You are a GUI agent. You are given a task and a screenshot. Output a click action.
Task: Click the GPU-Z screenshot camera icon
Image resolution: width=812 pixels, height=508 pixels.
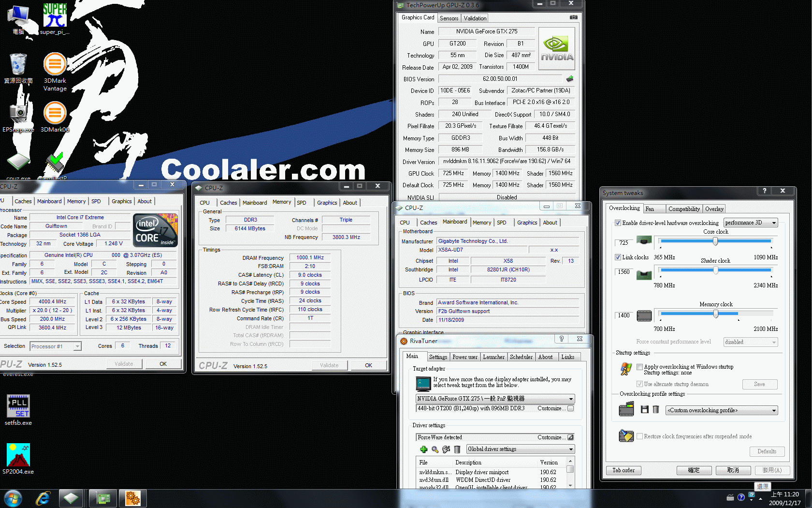574,17
